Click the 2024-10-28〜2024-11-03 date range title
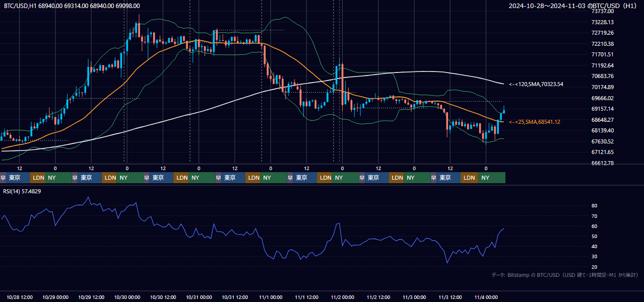 tap(573, 6)
